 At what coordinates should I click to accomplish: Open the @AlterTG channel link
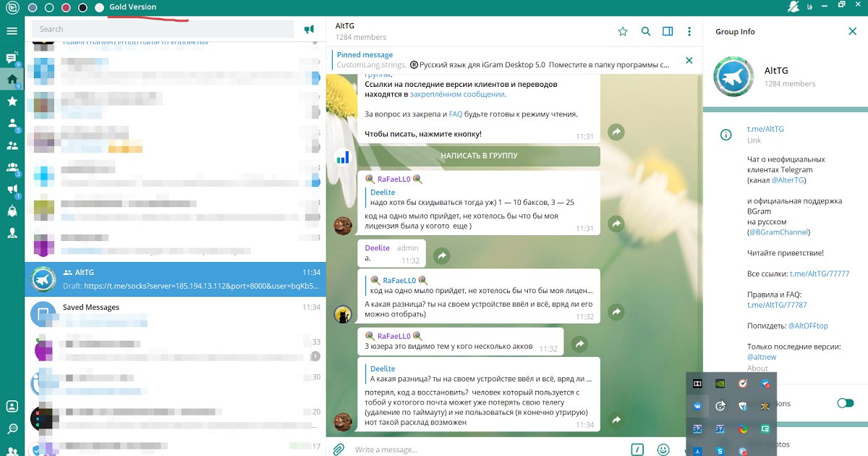[787, 180]
